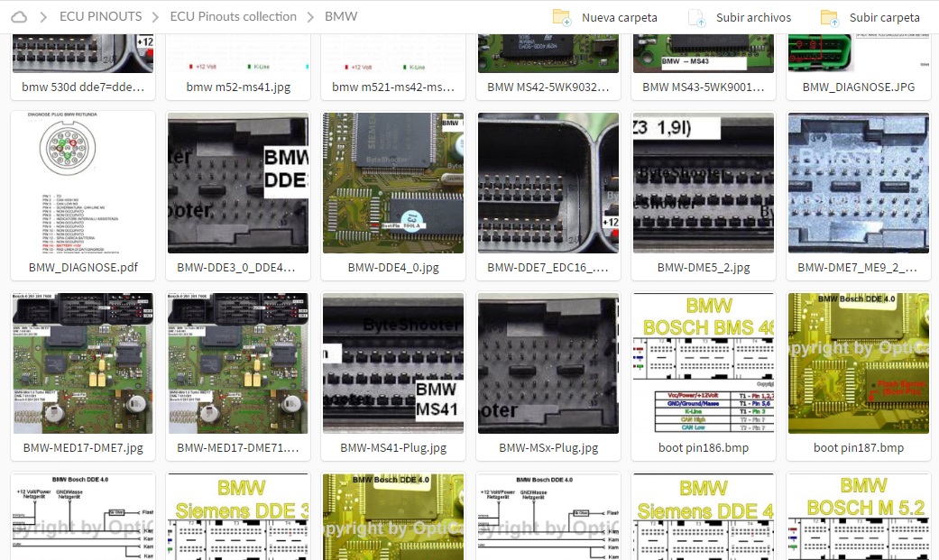Viewport: 939px width, 560px height.
Task: Open the BMW-DME5_2.jpg picture
Action: pyautogui.click(x=703, y=182)
